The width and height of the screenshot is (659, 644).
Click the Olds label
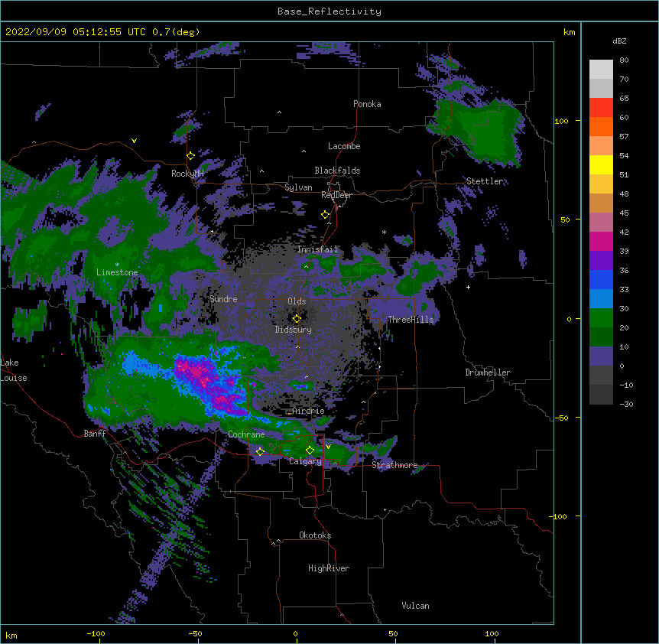pos(297,301)
